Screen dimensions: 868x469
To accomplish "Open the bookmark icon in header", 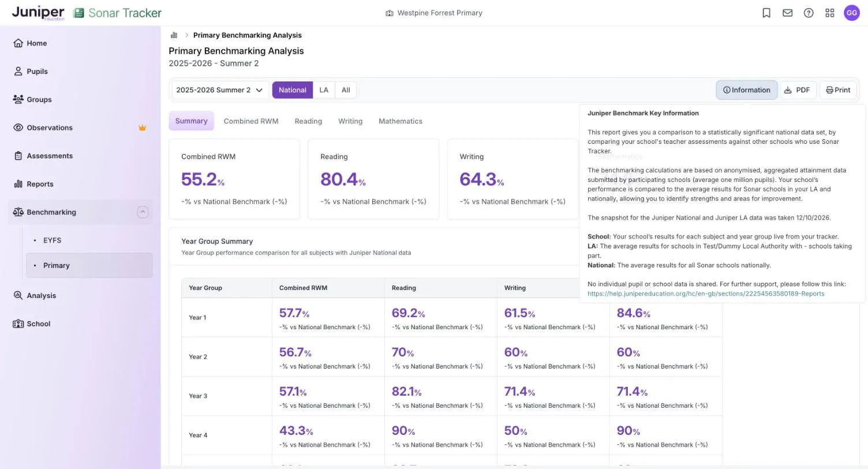I will coord(766,13).
